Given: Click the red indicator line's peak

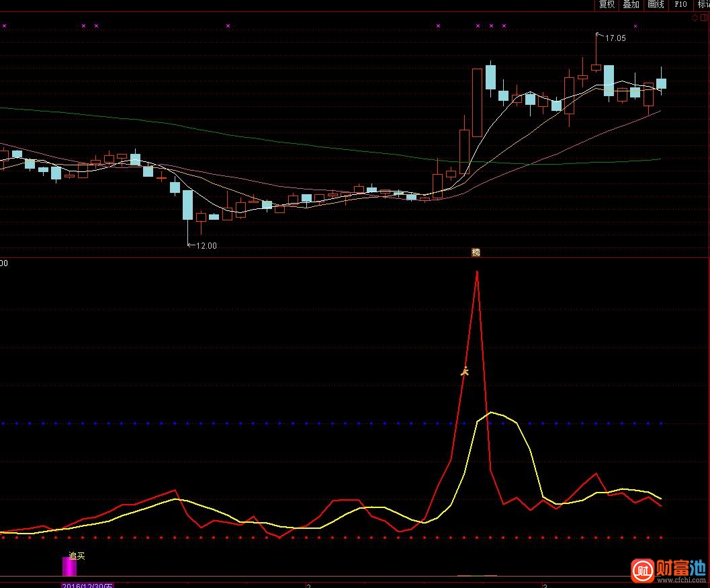Looking at the screenshot, I should [x=477, y=271].
